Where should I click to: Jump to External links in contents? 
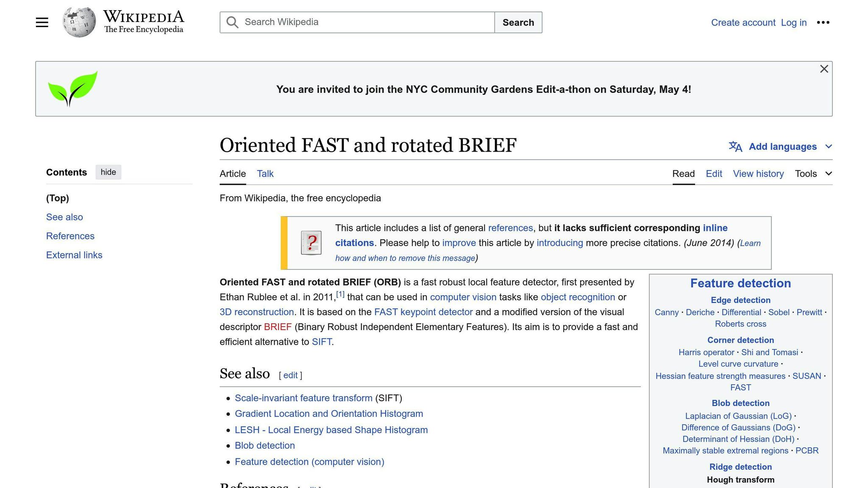point(74,255)
